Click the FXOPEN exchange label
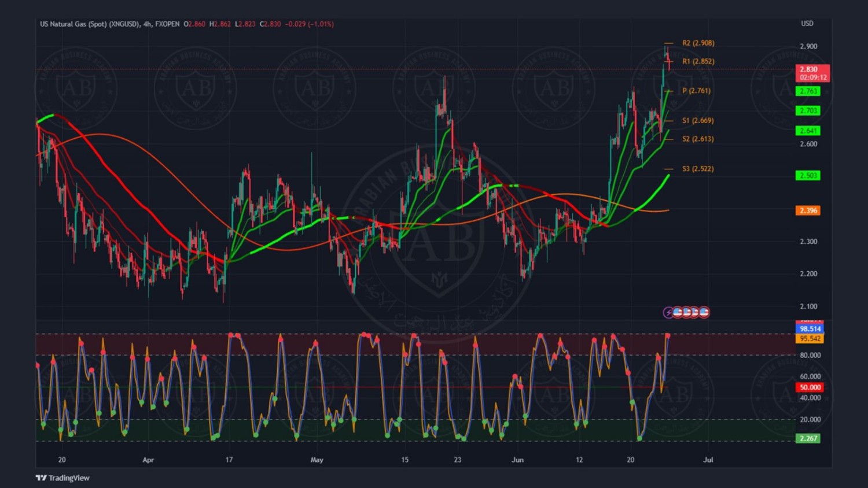The width and height of the screenshot is (868, 488). (x=167, y=24)
